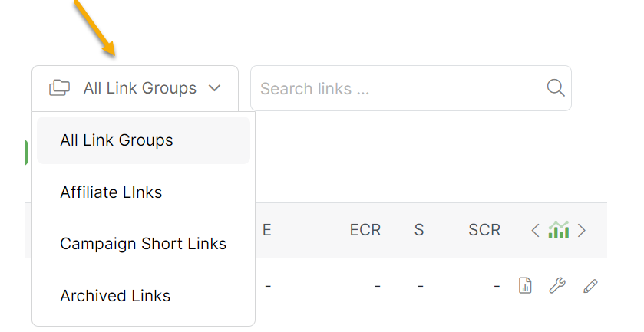Select the Campaign Short Links group
Image resolution: width=644 pixels, height=332 pixels.
[x=144, y=244]
